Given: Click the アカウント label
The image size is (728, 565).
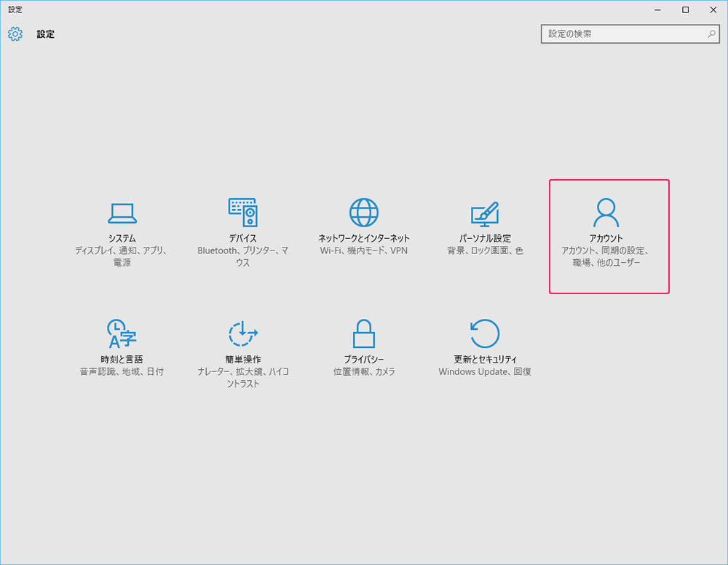Looking at the screenshot, I should coord(606,238).
